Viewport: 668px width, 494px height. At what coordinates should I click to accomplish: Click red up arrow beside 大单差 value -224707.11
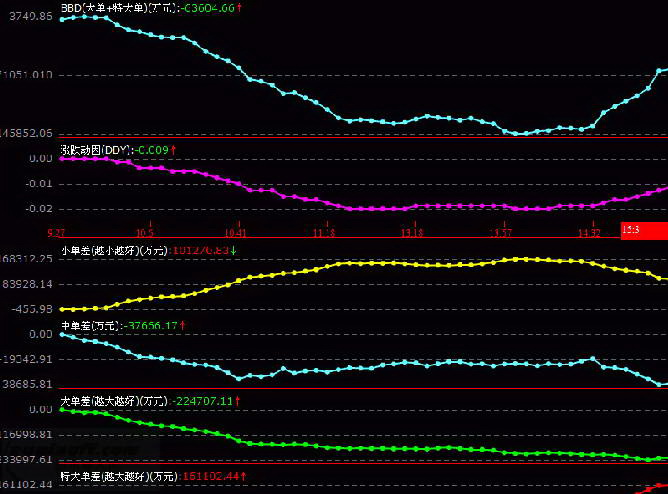(239, 401)
